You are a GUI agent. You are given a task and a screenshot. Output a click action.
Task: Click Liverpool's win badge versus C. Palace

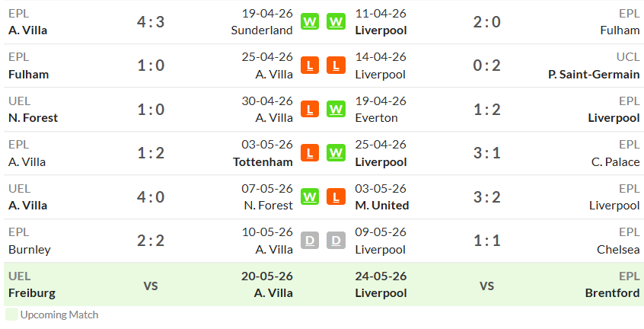336,153
